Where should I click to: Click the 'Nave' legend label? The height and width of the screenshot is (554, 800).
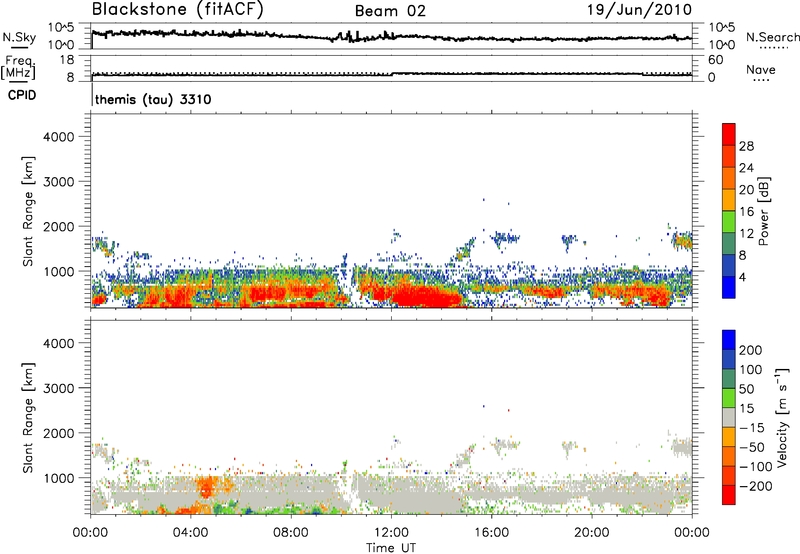(761, 69)
